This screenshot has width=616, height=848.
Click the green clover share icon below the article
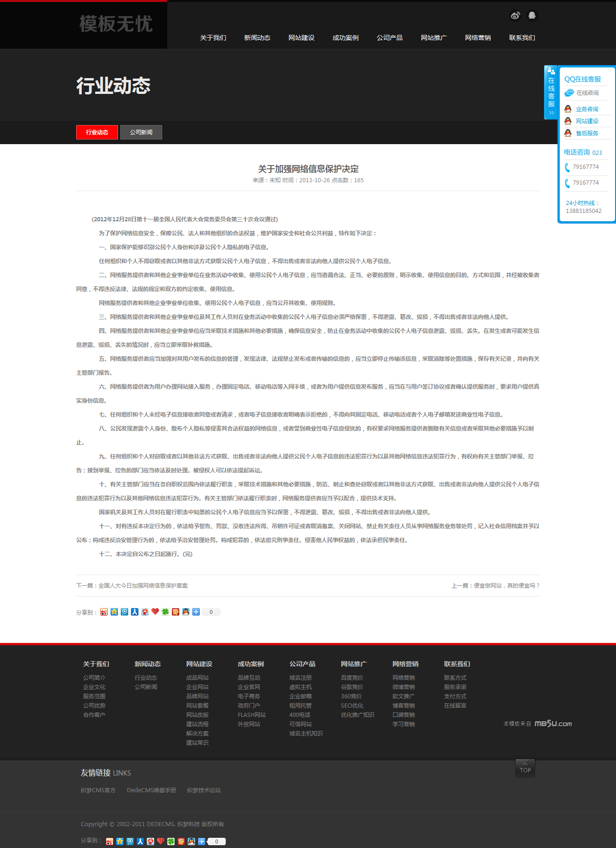(x=165, y=612)
